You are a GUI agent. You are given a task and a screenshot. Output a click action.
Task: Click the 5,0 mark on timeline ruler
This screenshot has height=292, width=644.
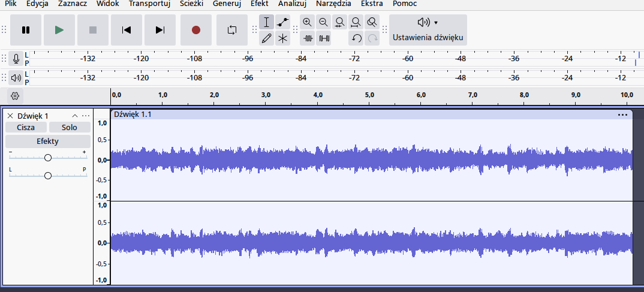[x=369, y=95]
